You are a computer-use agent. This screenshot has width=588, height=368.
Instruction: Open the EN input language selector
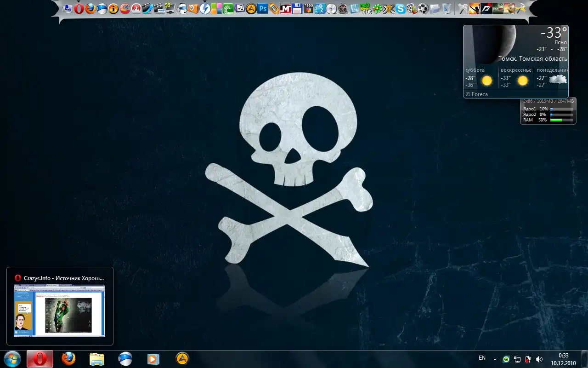coord(482,358)
